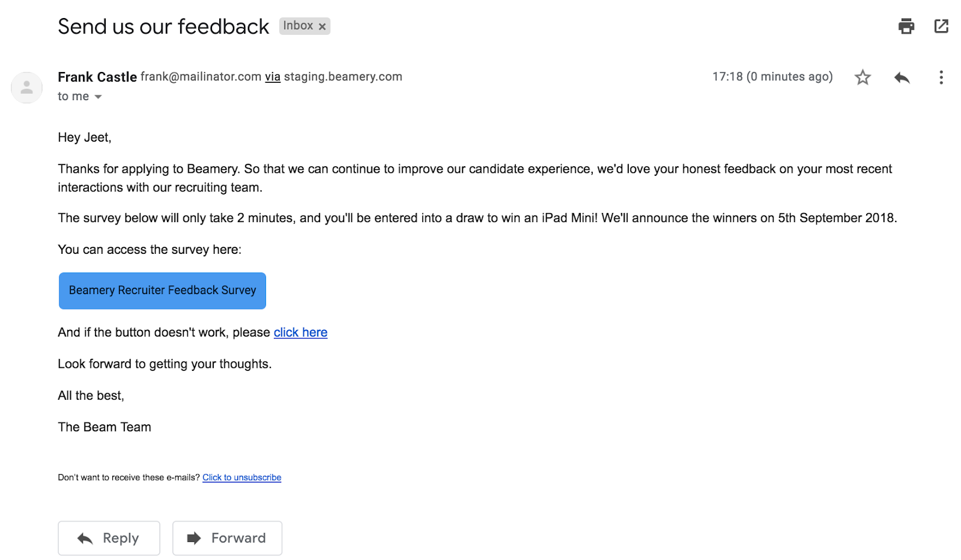Click the Reply button at the bottom

pyautogui.click(x=109, y=538)
